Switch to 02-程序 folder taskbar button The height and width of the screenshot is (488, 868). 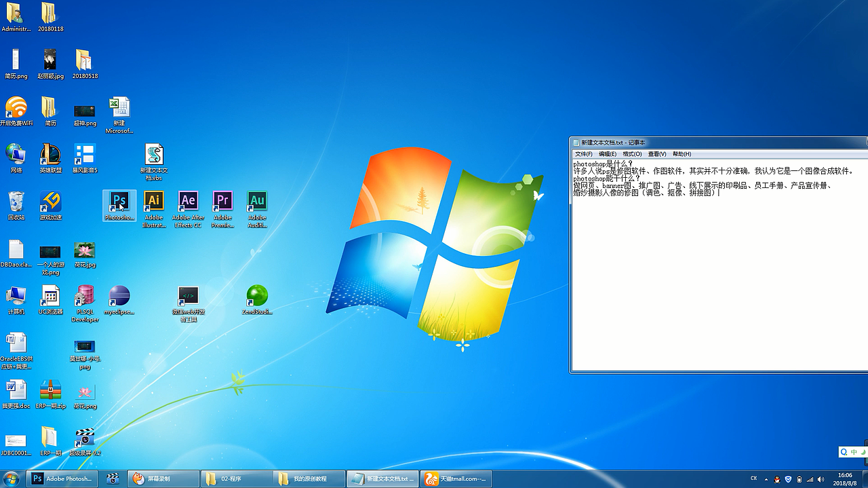tap(237, 478)
